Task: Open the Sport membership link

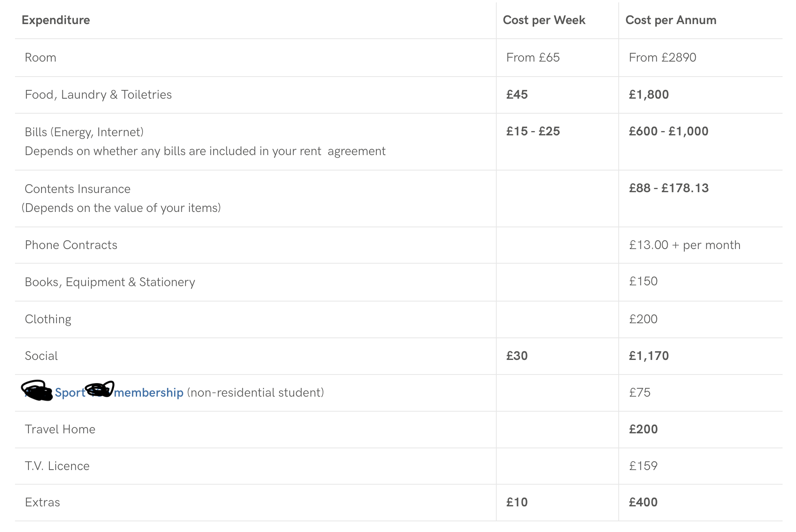Action: coord(148,393)
